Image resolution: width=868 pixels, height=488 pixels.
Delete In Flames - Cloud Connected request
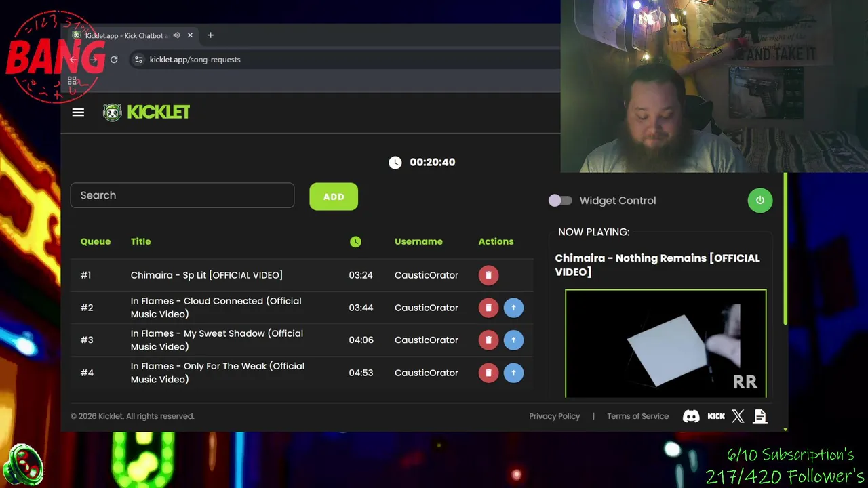click(488, 308)
